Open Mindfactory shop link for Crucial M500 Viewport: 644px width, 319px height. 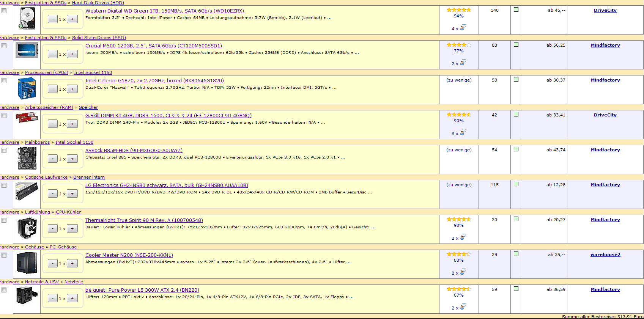[x=605, y=45]
